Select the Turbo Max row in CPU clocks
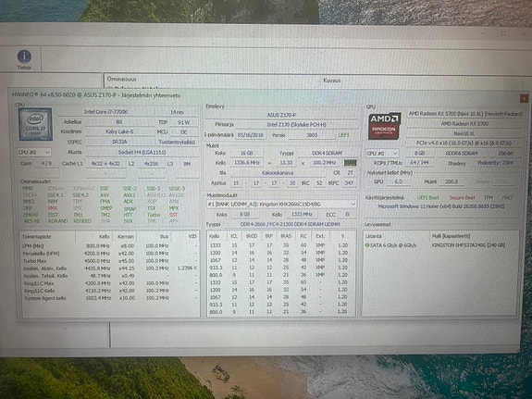Viewport: 532px width, 399px height. point(110,261)
